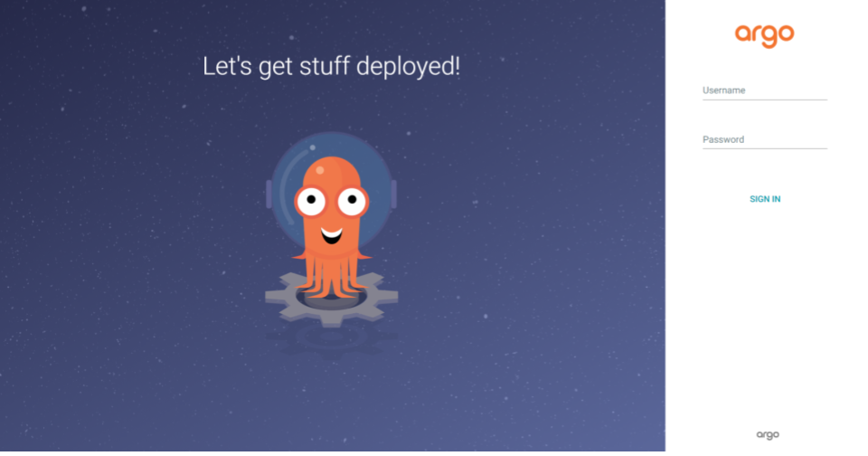Click the "Let's get stuff deployed!" heading
This screenshot has width=868, height=456.
click(331, 66)
